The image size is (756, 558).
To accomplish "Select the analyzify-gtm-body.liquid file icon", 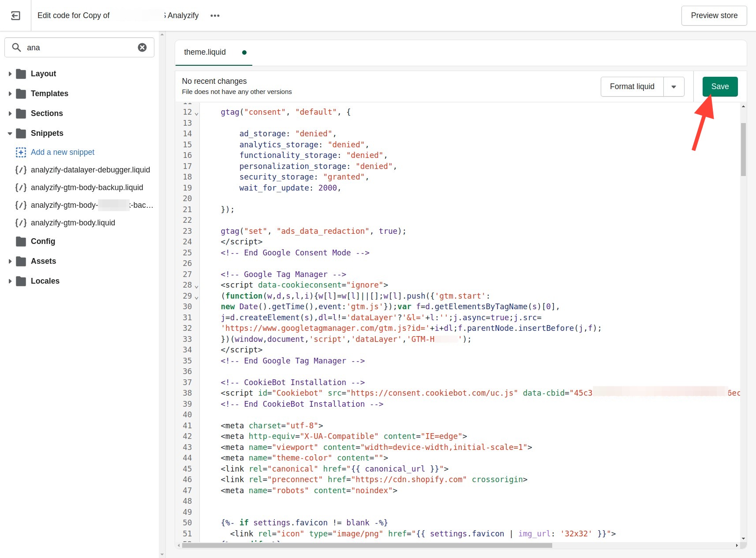I will point(20,223).
